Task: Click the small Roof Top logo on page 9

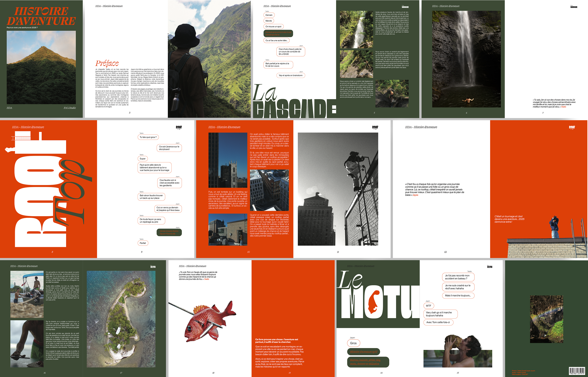Action: [179, 127]
